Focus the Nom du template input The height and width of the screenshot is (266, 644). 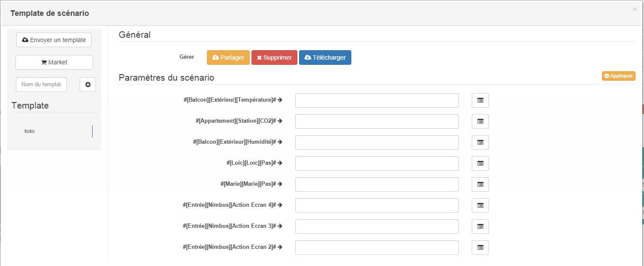(x=42, y=85)
